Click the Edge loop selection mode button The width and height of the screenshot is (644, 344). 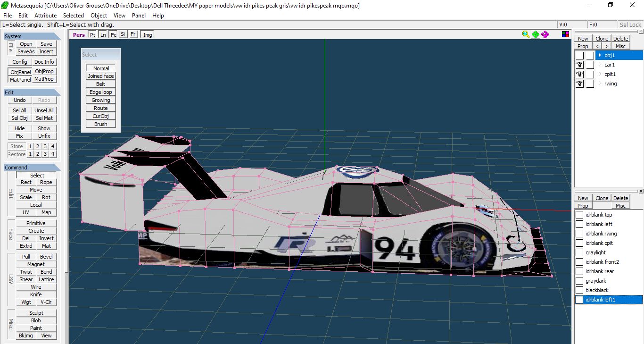pyautogui.click(x=101, y=92)
